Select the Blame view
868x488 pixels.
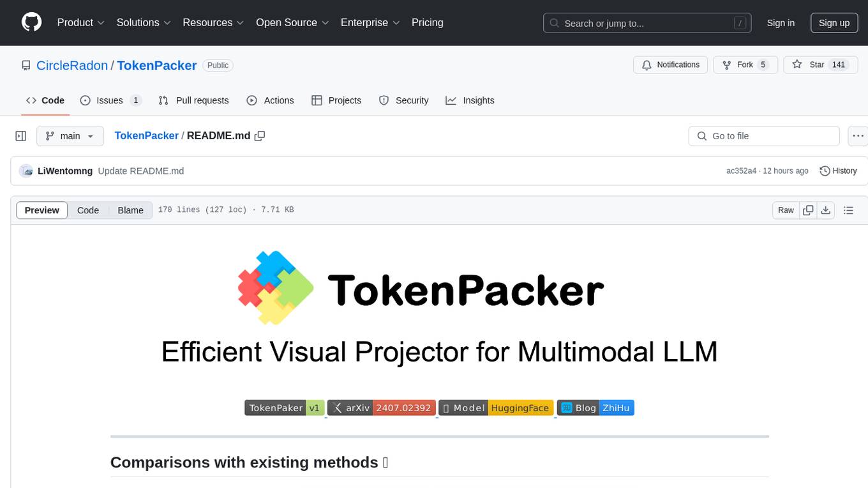point(130,210)
